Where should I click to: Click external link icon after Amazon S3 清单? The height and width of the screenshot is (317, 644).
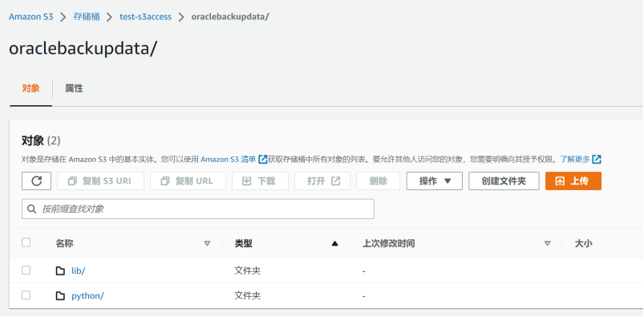262,159
